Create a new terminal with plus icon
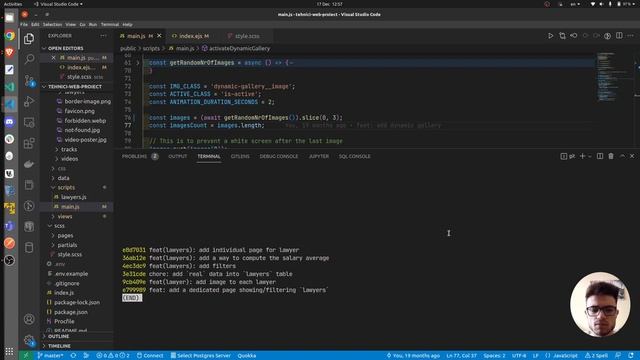 pyautogui.click(x=582, y=156)
